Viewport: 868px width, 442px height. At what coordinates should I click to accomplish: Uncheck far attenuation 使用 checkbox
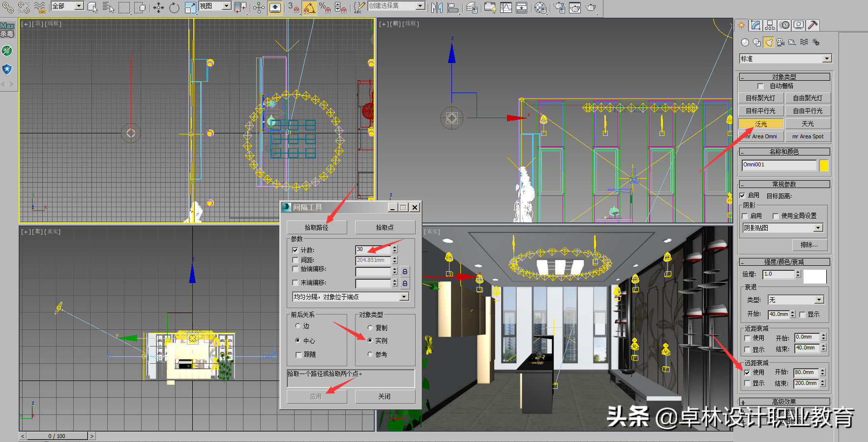coord(747,373)
